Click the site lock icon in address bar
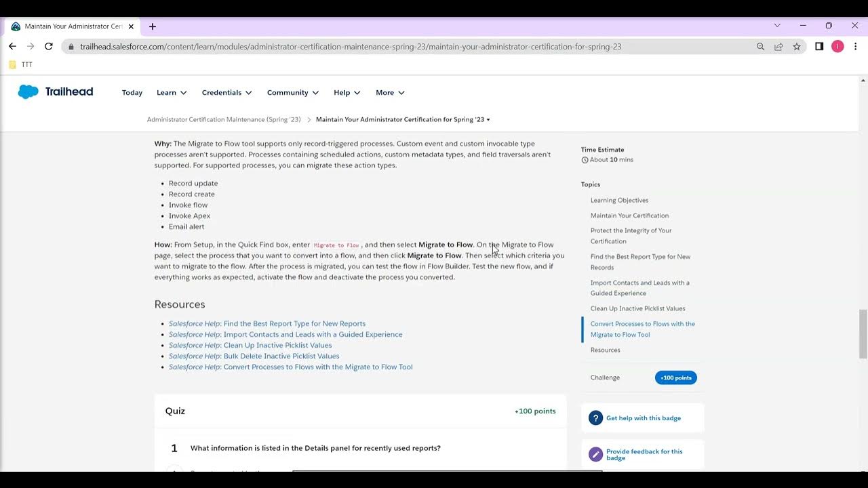The height and width of the screenshot is (488, 868). pos(71,47)
